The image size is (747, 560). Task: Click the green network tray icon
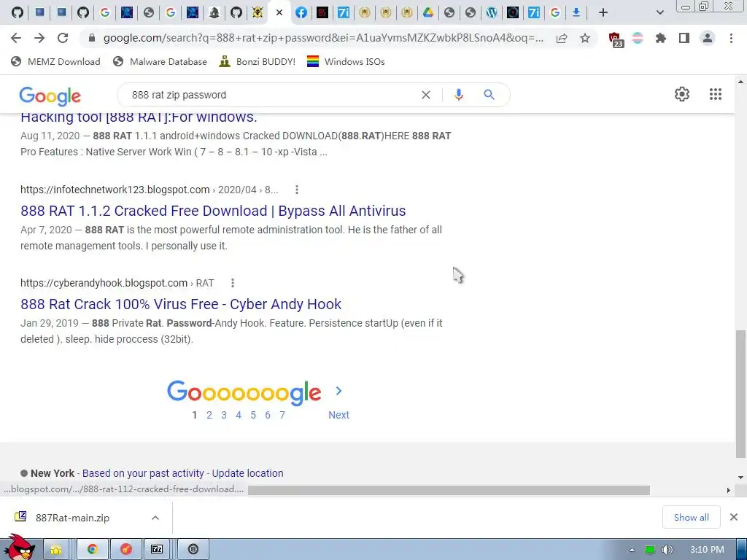coord(649,550)
